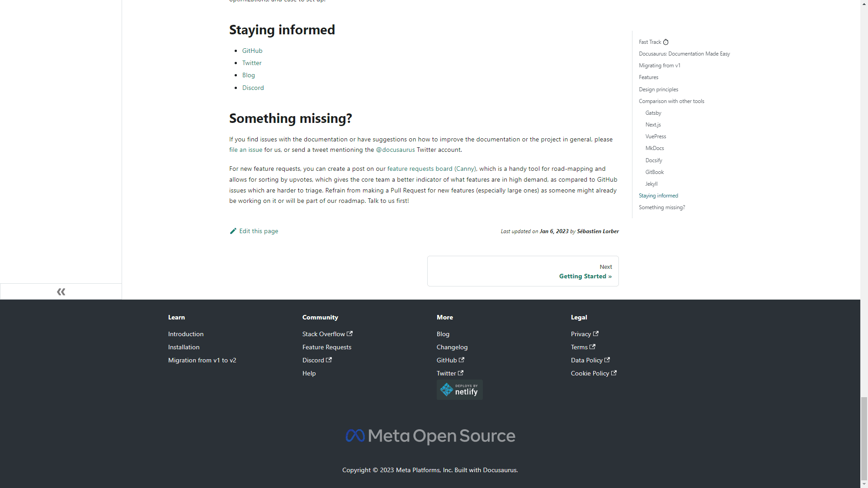Select the Migration from v1 to v2 item
868x488 pixels.
click(202, 361)
